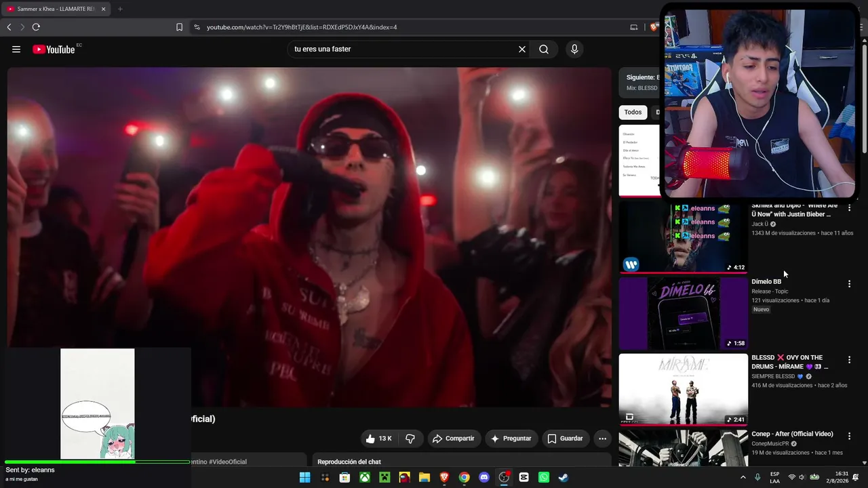Screen dimensions: 868x488
Task: Share the video with Compartir
Action: click(454, 439)
